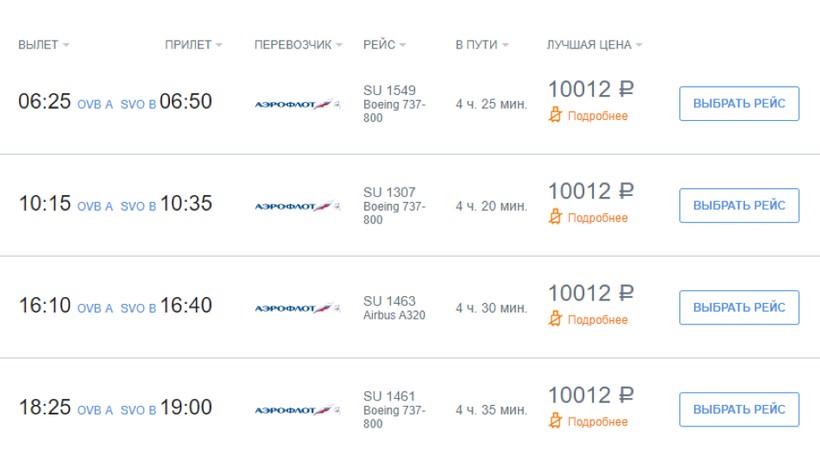Open Подробнее details for flight SU 1463
Image resolution: width=820 pixels, height=455 pixels.
(598, 319)
